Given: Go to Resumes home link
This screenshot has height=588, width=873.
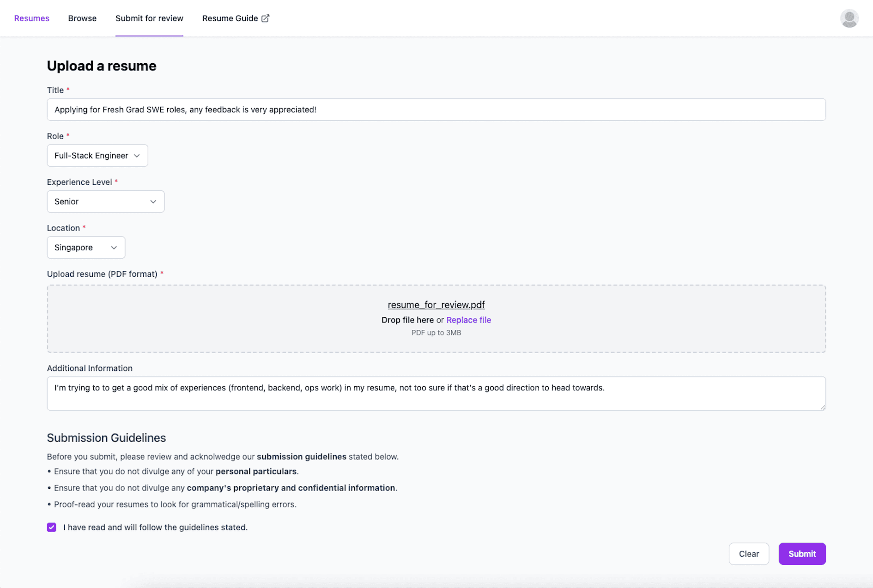Looking at the screenshot, I should point(31,18).
